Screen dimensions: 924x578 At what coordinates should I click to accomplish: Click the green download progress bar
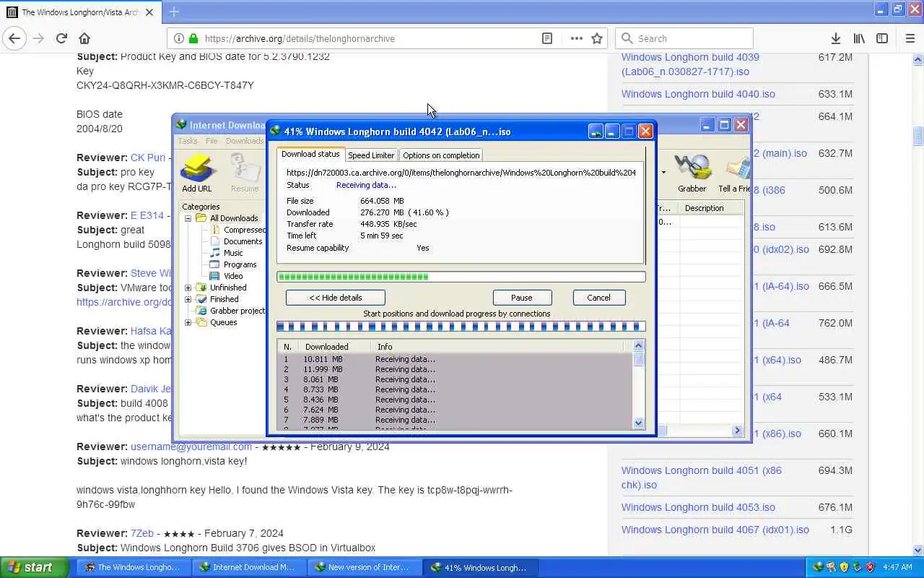[461, 277]
